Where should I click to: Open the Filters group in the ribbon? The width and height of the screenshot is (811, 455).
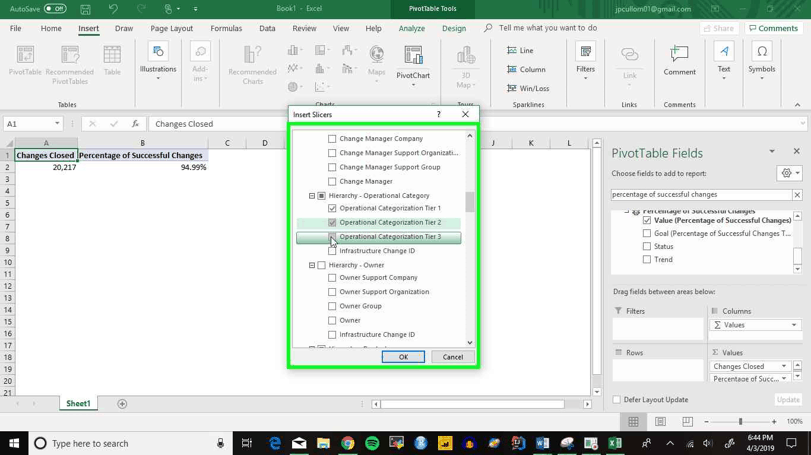(585, 62)
